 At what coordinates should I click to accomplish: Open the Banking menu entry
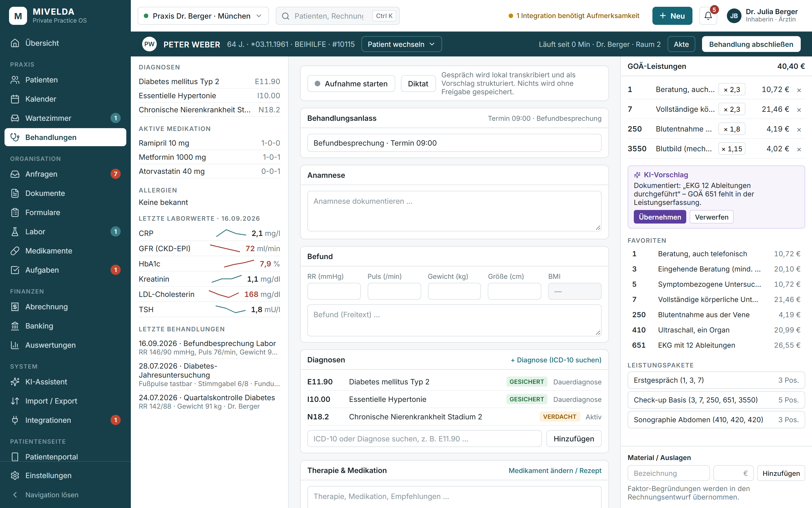pyautogui.click(x=65, y=326)
